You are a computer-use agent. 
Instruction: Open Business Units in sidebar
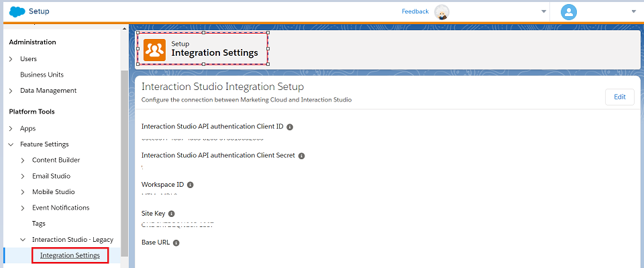tap(42, 75)
